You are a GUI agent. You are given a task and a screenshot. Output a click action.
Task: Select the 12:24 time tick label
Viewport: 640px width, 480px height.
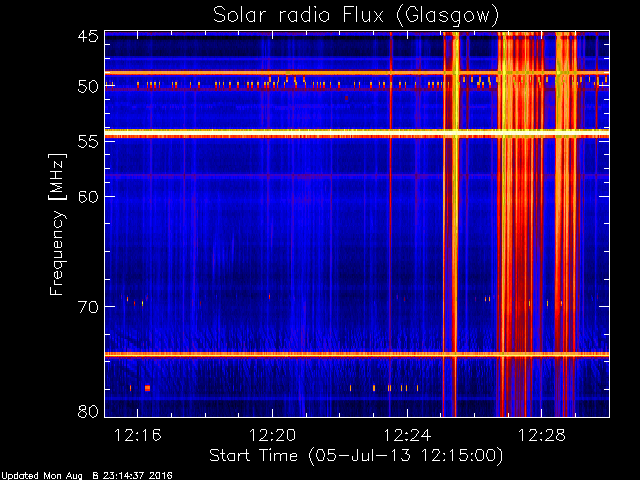[x=407, y=436]
